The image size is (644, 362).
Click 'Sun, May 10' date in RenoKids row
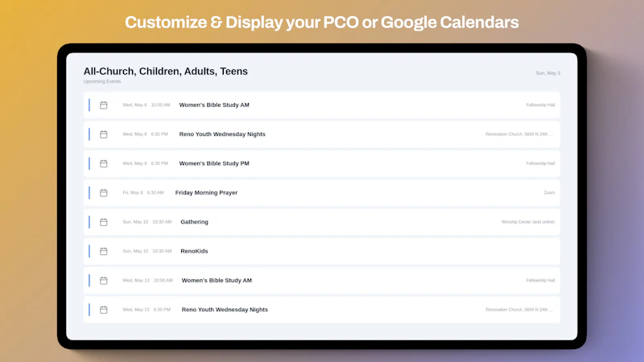pos(135,251)
